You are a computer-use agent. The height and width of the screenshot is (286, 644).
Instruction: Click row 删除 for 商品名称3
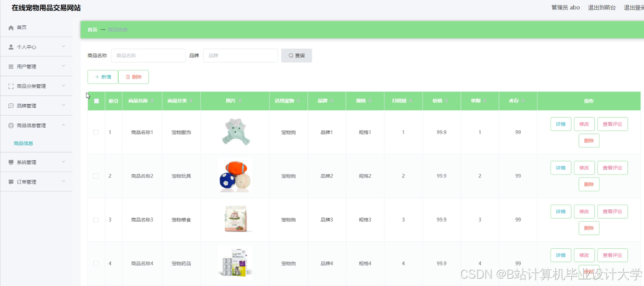589,228
